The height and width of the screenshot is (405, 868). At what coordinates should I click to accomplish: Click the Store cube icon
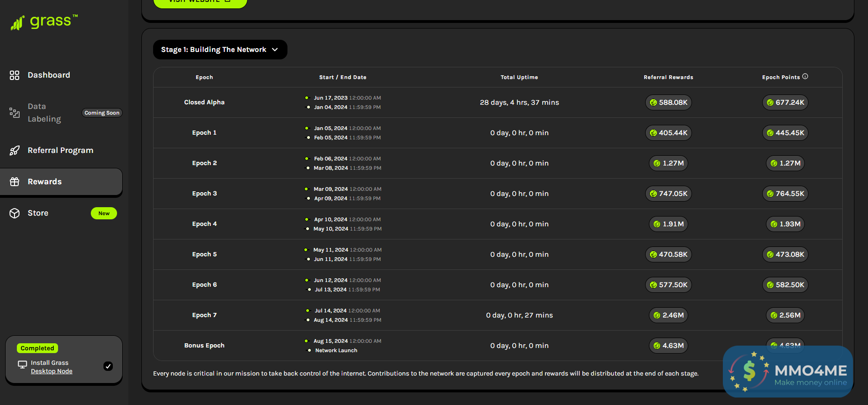(15, 213)
